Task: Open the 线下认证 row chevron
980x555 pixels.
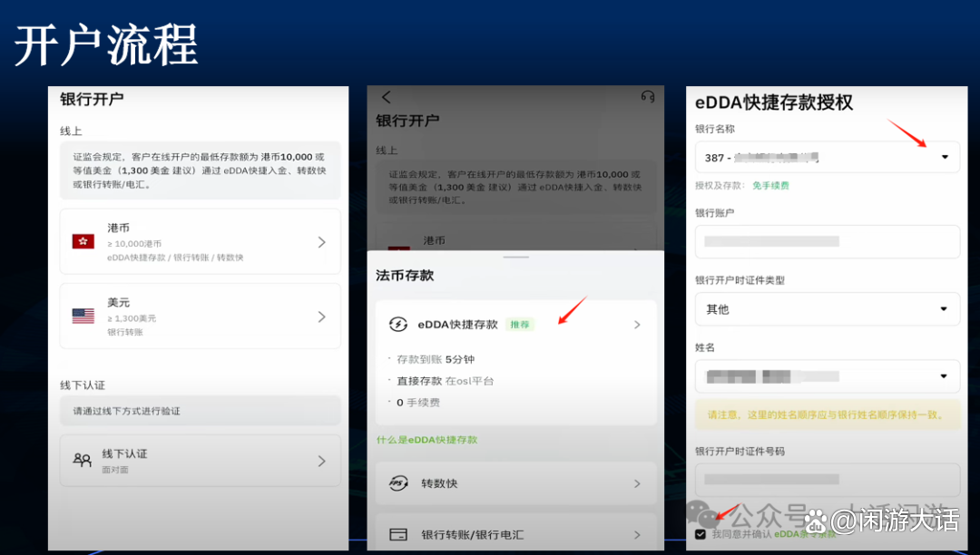Action: (322, 461)
